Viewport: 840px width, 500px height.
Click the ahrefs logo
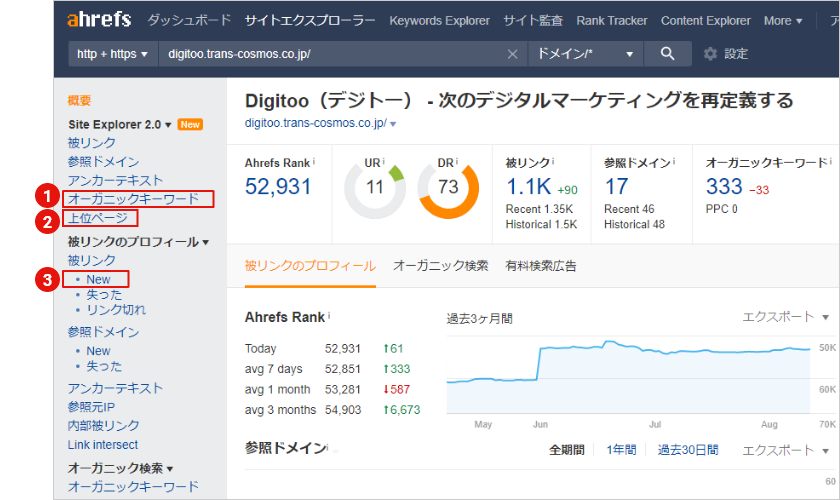(x=99, y=20)
